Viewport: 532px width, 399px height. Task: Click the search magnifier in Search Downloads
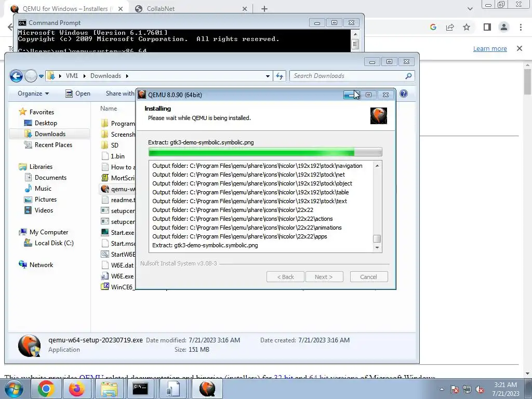click(x=408, y=76)
